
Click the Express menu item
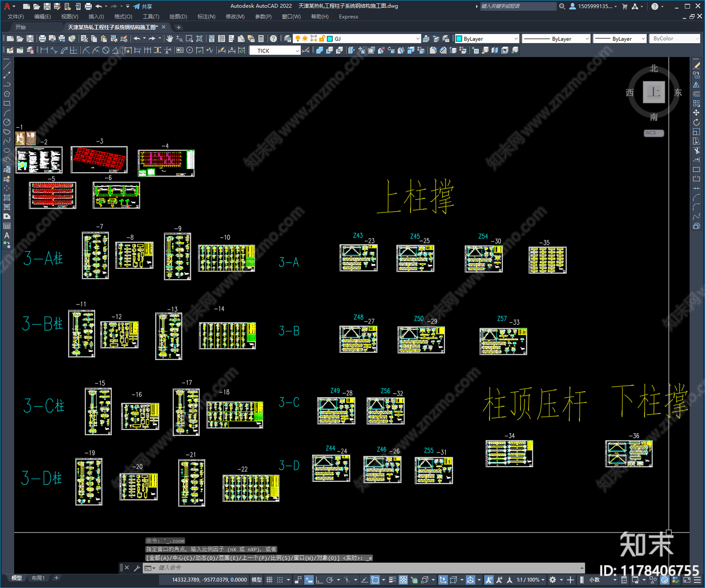click(349, 17)
